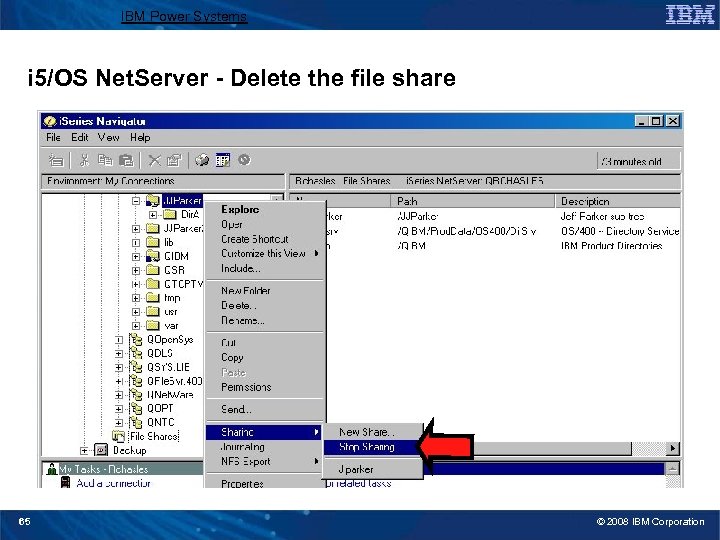Select the tmp folder icon

click(152, 298)
